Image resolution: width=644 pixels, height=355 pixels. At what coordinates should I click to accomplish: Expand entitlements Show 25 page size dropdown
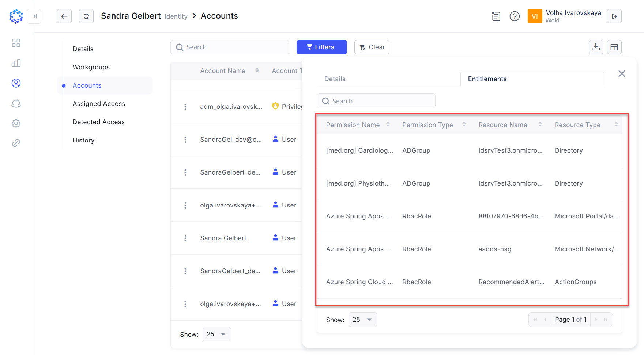tap(362, 320)
